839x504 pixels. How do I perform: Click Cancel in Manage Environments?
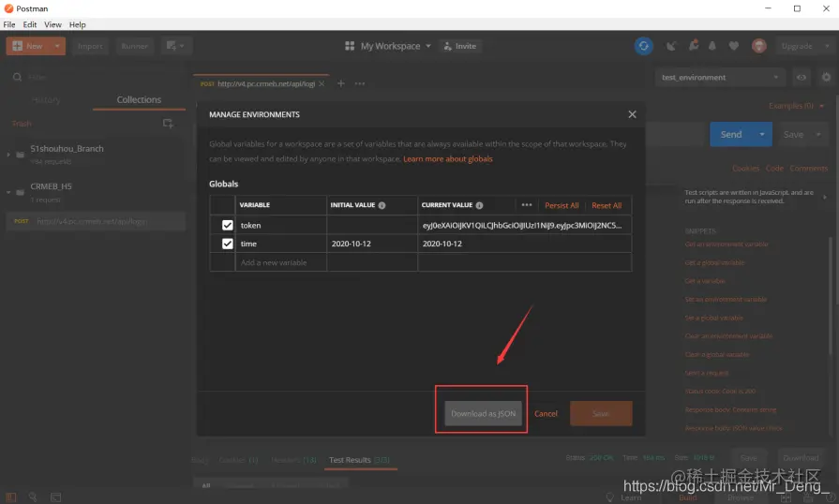click(x=546, y=413)
